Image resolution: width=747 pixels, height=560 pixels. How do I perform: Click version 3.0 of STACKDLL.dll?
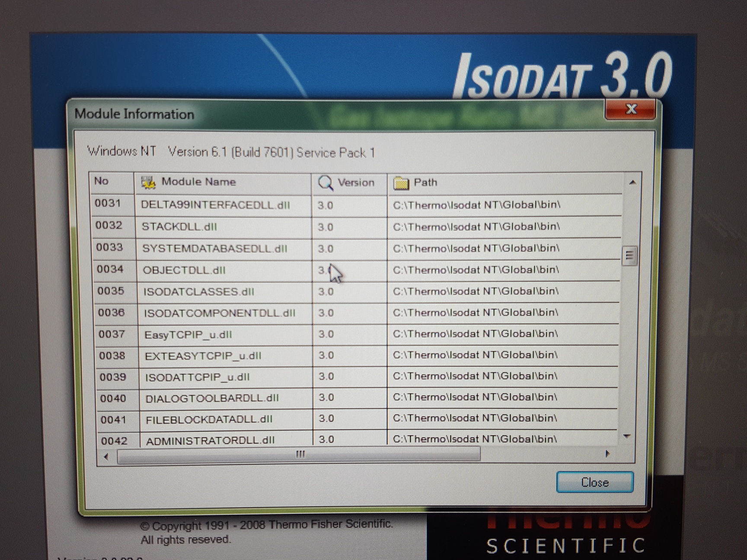click(326, 227)
